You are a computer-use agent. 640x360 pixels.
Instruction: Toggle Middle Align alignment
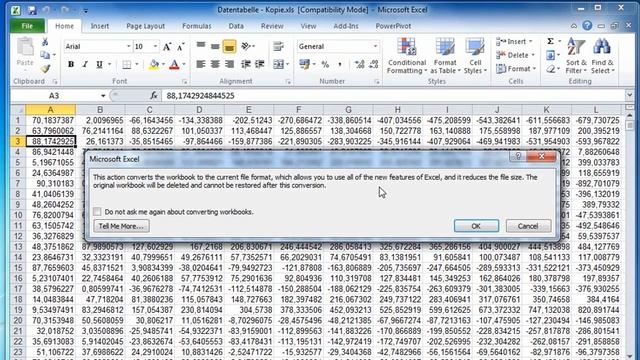(x=215, y=46)
